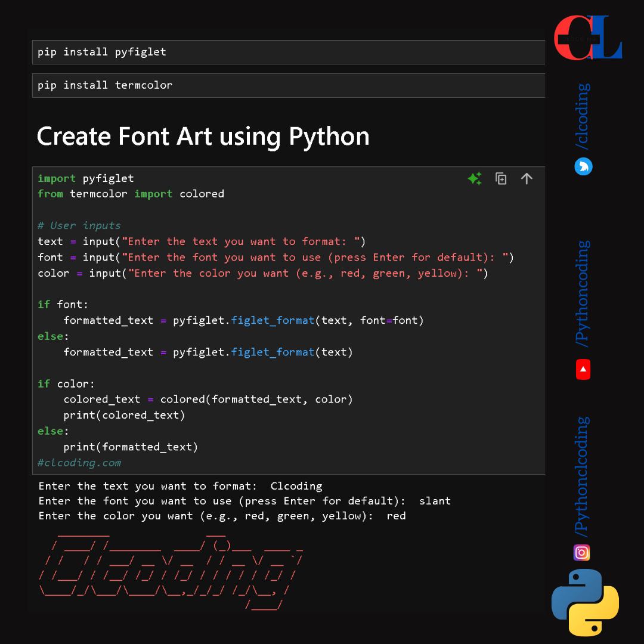Click the up arrow cell icon
Image resolution: width=644 pixels, height=644 pixels.
click(x=527, y=179)
